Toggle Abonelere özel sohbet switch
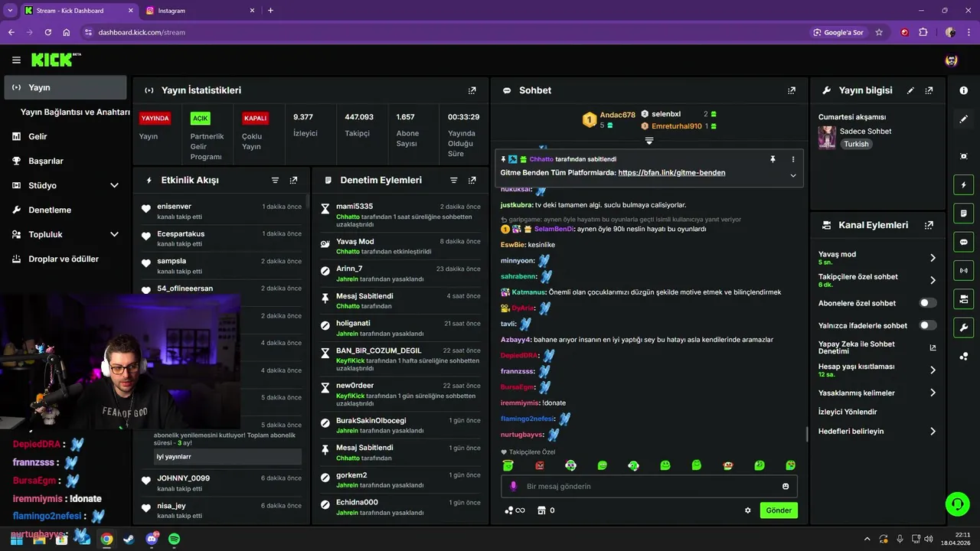The image size is (980, 551). [x=928, y=303]
